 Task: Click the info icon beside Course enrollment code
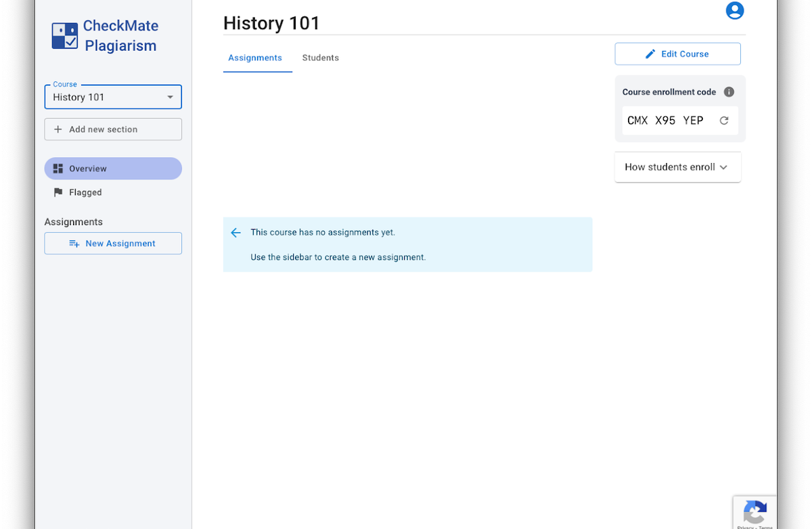coord(729,92)
